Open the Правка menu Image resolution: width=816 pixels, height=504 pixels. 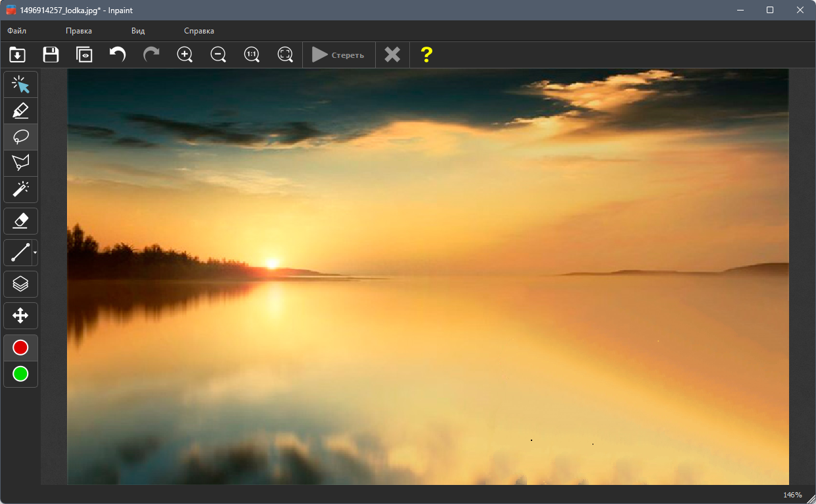click(79, 31)
